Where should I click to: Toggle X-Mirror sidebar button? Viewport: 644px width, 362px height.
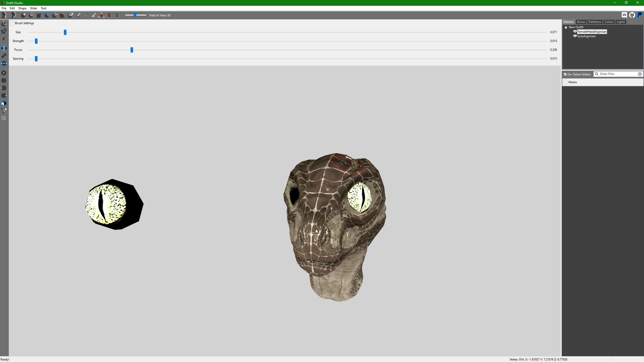(4, 48)
